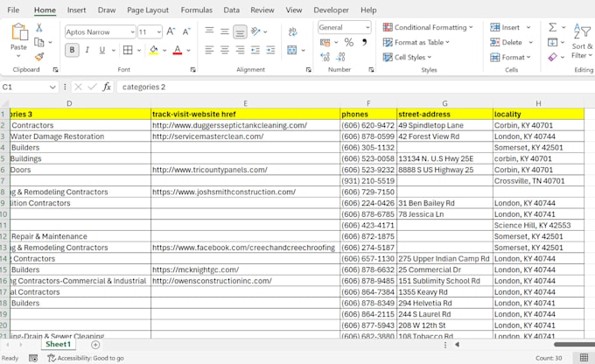595x364 pixels.
Task: Click the Paste clipboard icon
Action: (x=18, y=32)
